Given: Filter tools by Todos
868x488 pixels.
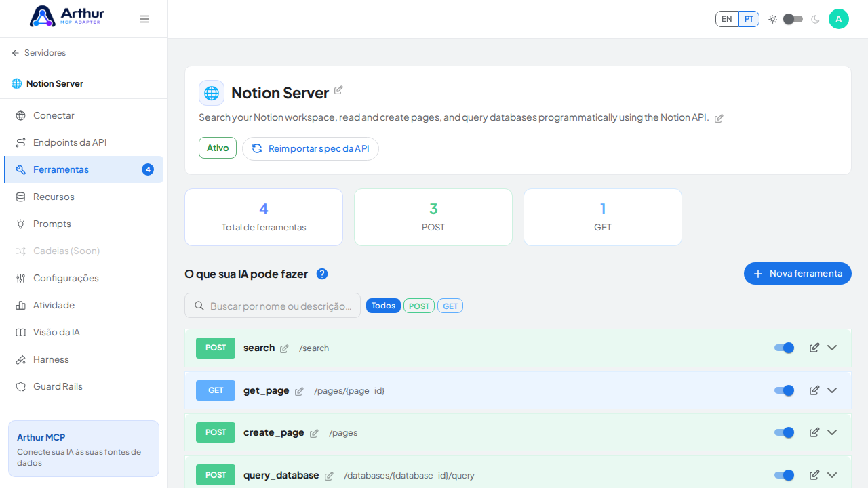Looking at the screenshot, I should point(383,306).
